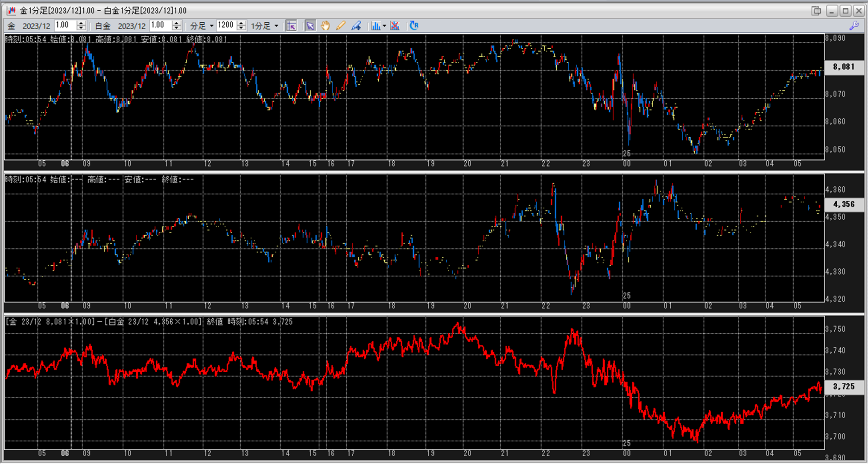Click the restore-down window icon in title bar

816,11
